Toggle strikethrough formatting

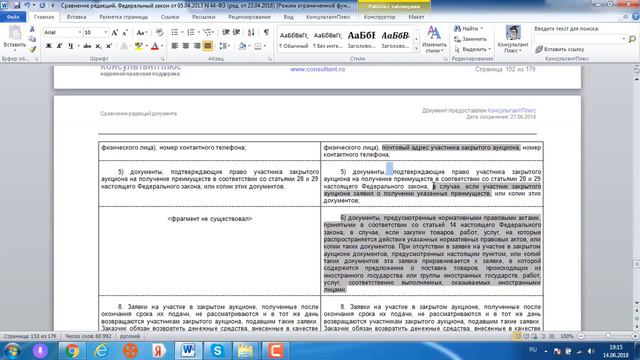87,46
